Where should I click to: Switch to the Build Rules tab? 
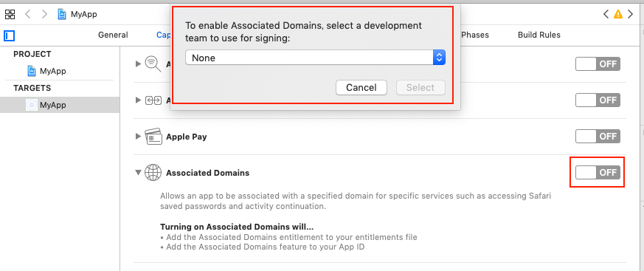point(539,35)
